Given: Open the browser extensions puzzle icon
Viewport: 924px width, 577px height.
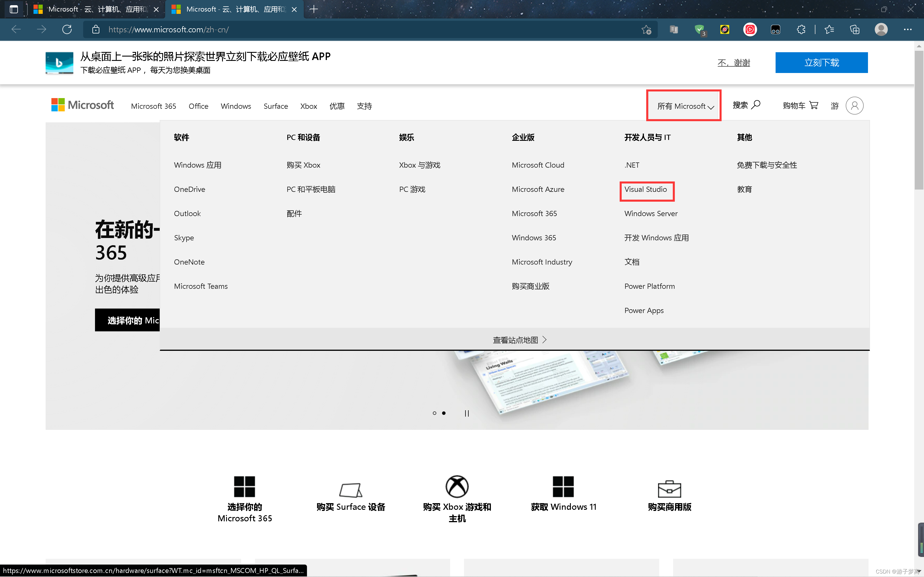Looking at the screenshot, I should 801,29.
